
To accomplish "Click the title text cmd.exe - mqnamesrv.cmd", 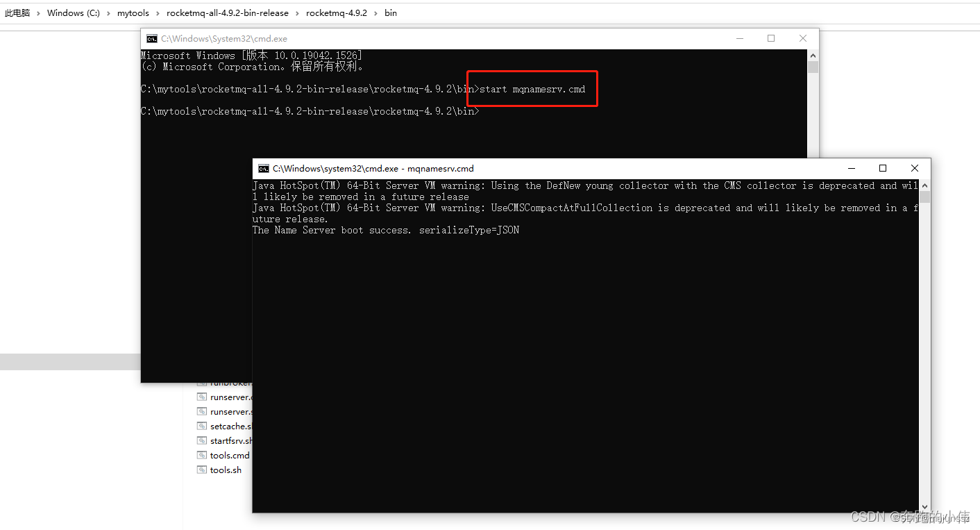I will point(373,168).
